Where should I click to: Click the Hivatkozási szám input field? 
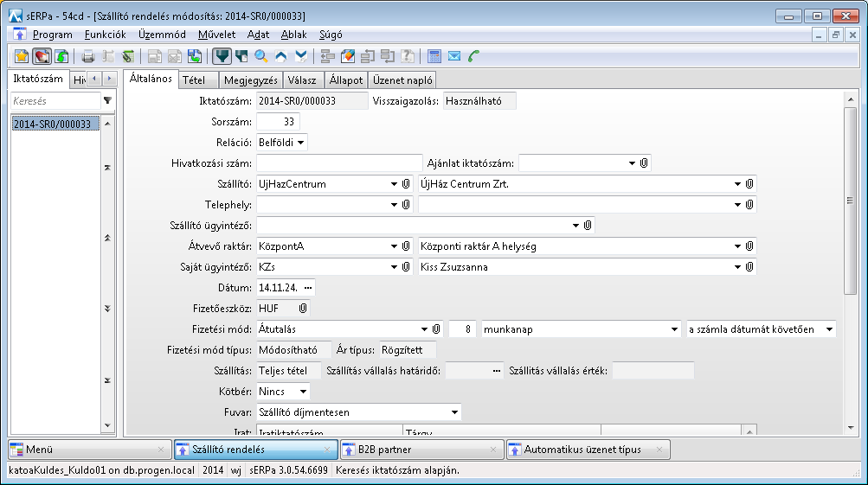click(338, 163)
